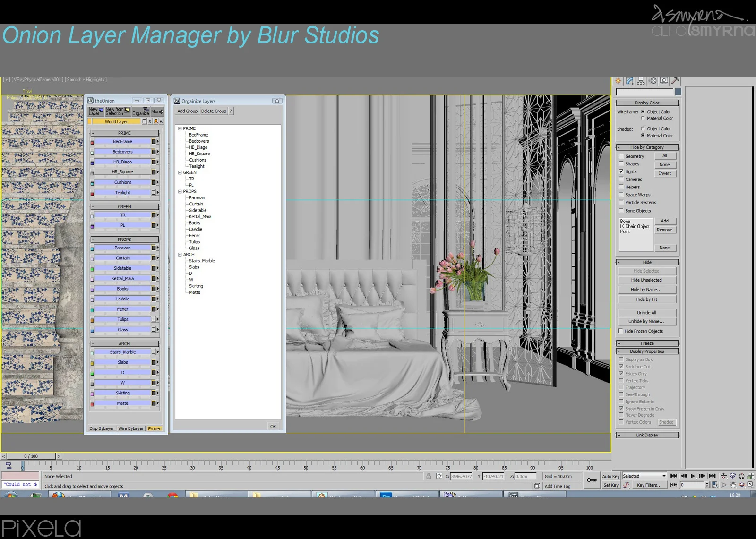Click Delete Group in Organize Layers
756x539 pixels.
point(214,111)
